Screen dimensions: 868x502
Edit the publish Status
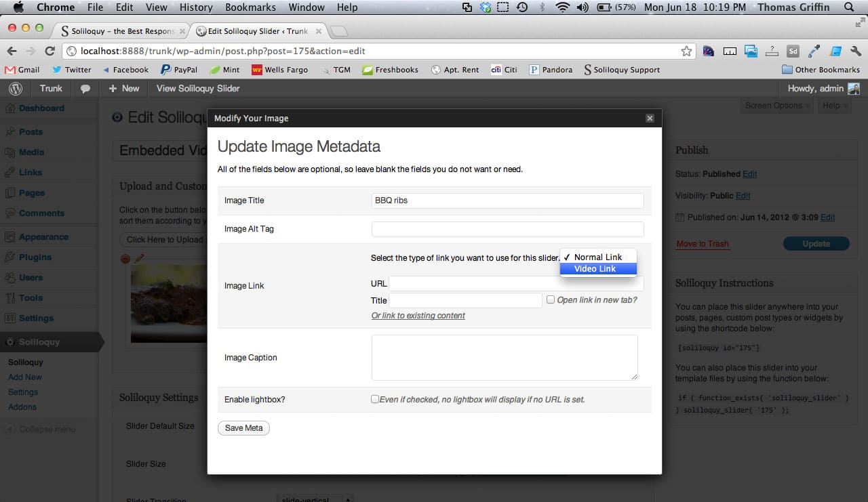(749, 174)
